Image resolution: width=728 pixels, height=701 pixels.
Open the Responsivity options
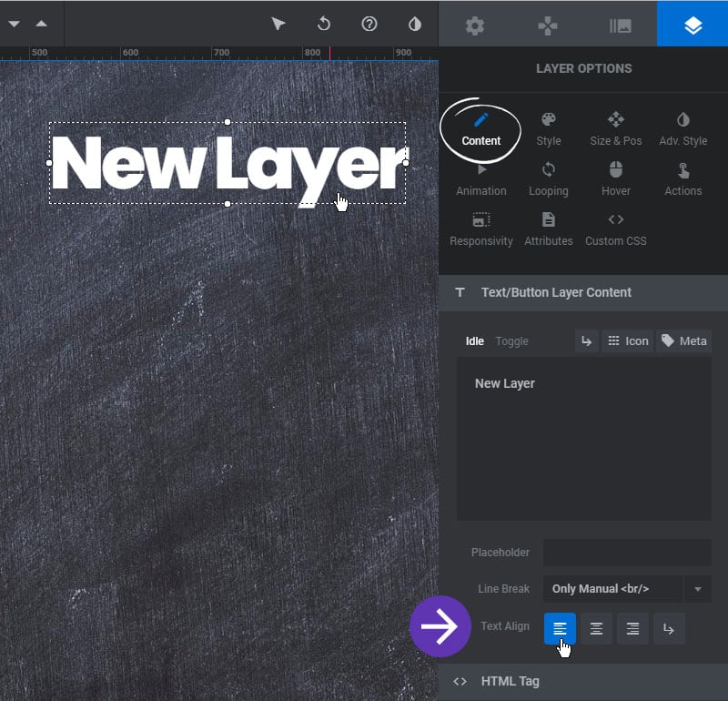(481, 230)
